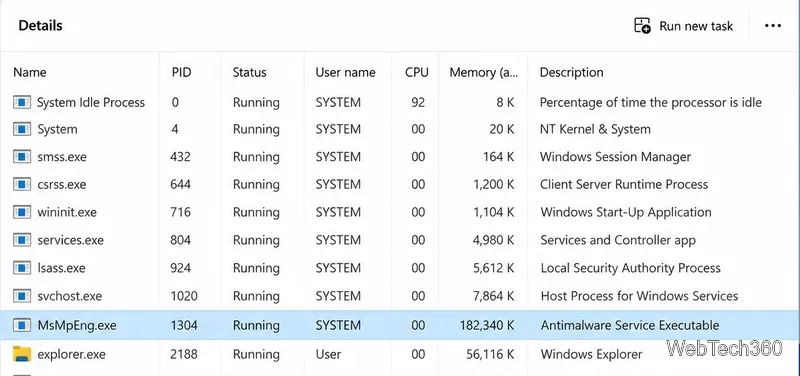Click the System Idle Process icon
Image resolution: width=800 pixels, height=376 pixels.
[x=22, y=102]
